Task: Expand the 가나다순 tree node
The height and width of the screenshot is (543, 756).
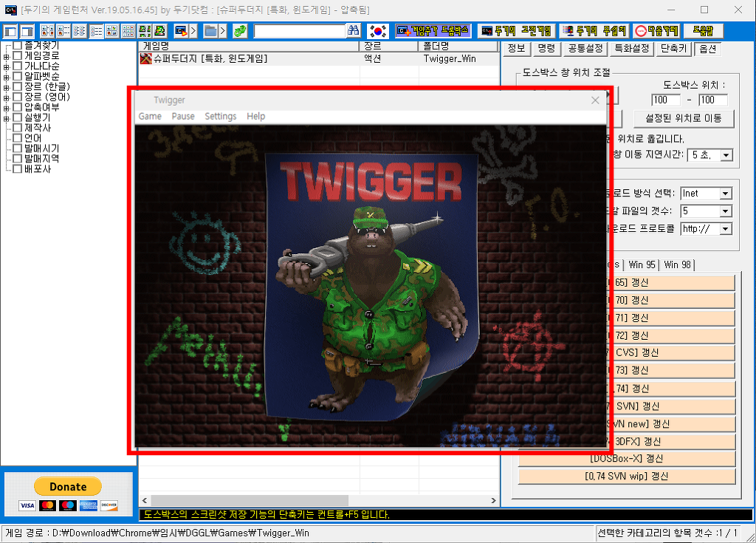Action: point(6,66)
